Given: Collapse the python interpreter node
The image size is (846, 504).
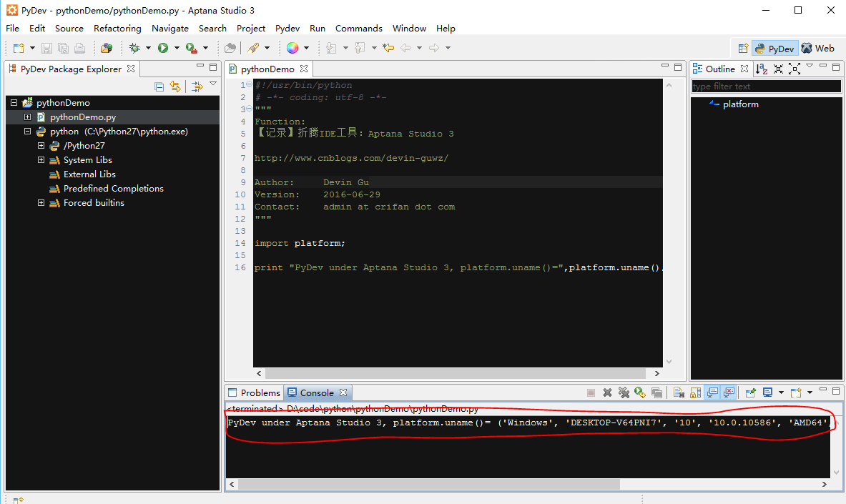Looking at the screenshot, I should [27, 131].
